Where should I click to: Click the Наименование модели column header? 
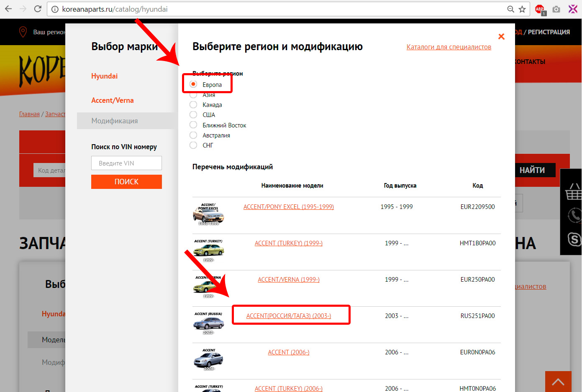tap(292, 186)
